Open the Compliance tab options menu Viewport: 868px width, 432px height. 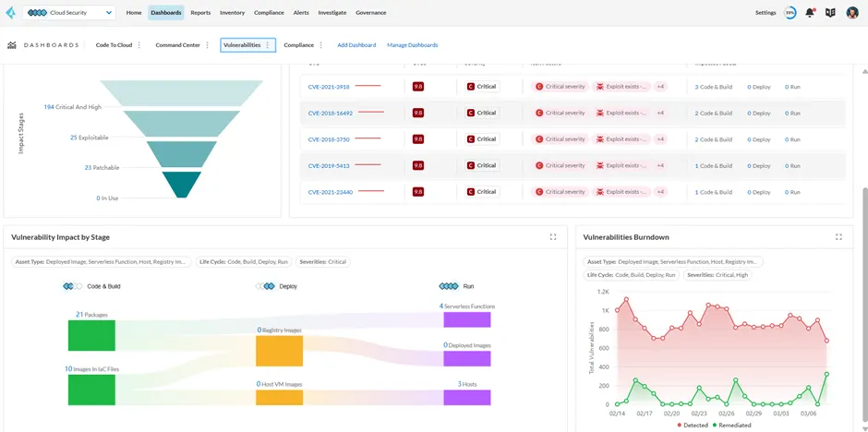point(321,45)
